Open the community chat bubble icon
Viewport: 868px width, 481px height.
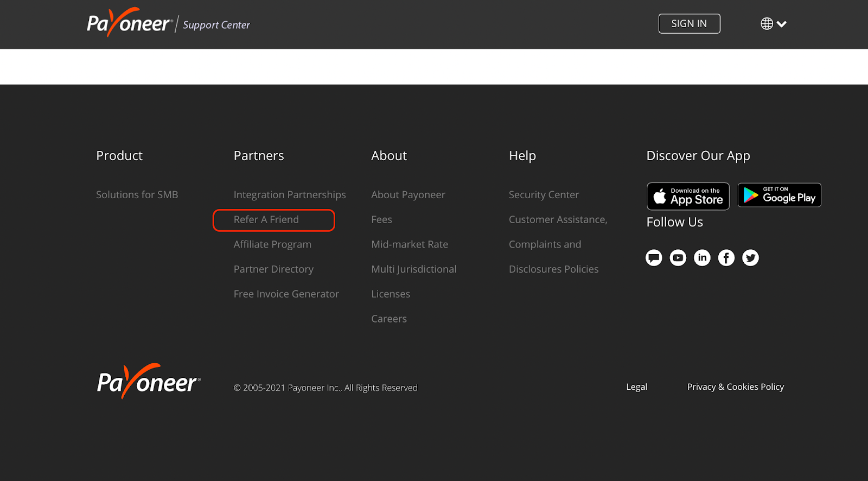coord(654,257)
